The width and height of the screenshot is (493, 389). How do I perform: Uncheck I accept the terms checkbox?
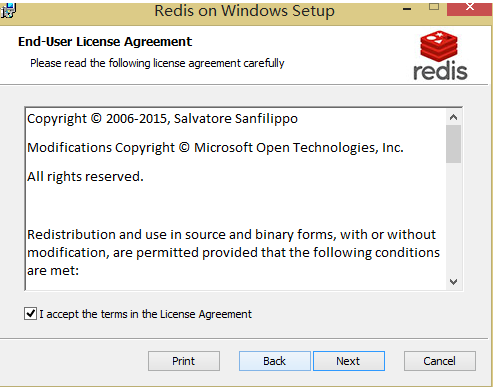coord(30,314)
